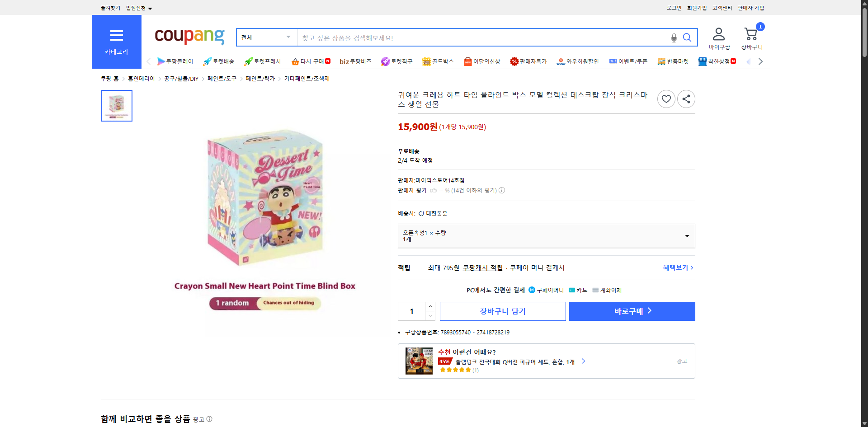868x427 pixels.
Task: Open the 로켓배송 menu item
Action: pos(219,61)
